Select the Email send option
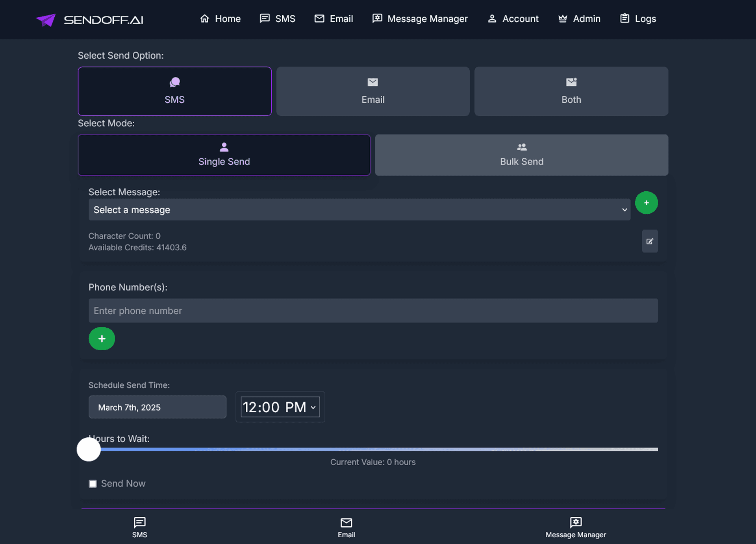Image resolution: width=756 pixels, height=544 pixels. click(373, 91)
